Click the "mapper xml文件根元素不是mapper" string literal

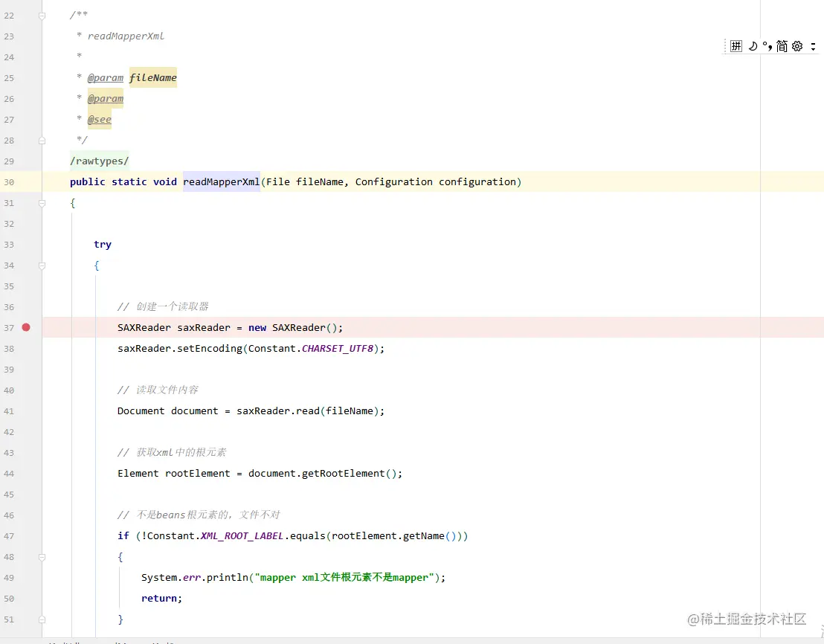click(344, 577)
